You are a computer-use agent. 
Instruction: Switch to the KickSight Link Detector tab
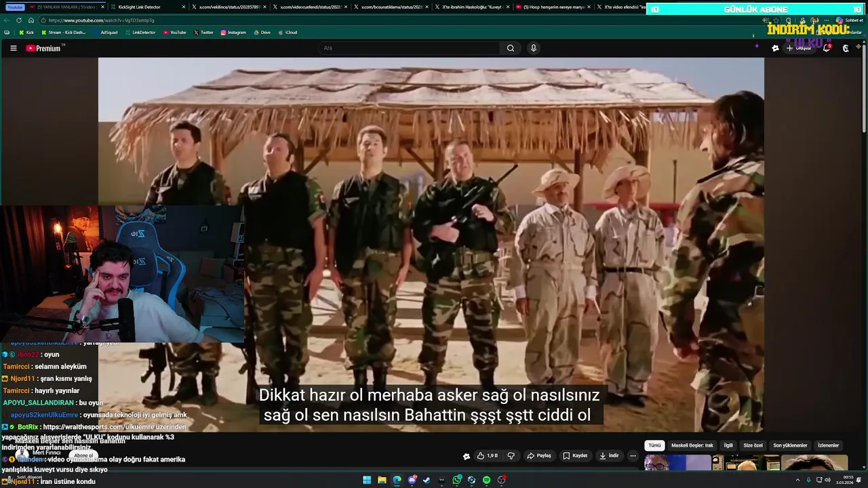pyautogui.click(x=144, y=7)
